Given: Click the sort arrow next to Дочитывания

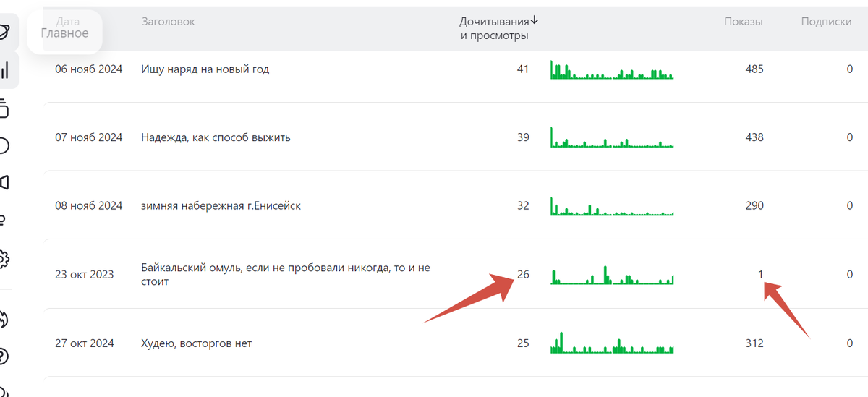Looking at the screenshot, I should tap(535, 21).
